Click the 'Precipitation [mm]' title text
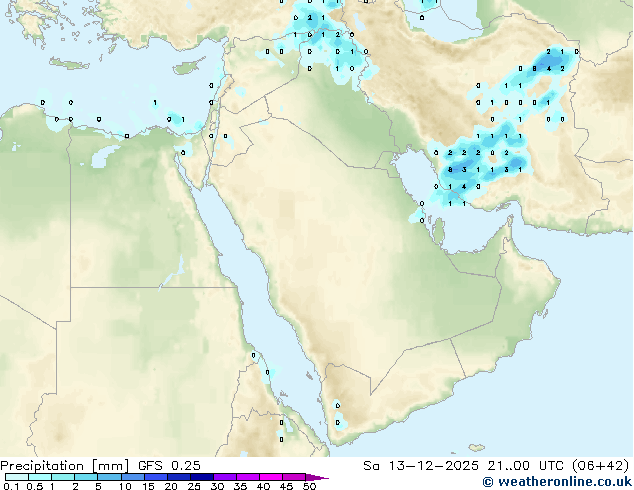The image size is (634, 490). point(64,466)
